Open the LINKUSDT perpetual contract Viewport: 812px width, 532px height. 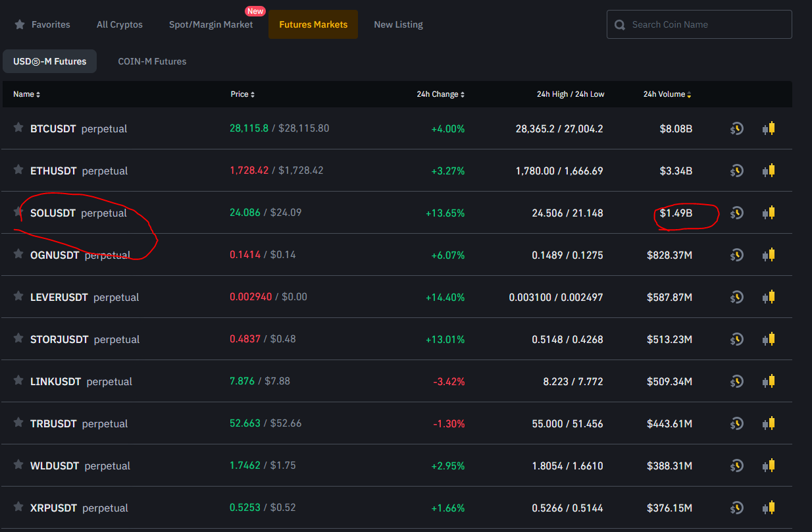pyautogui.click(x=81, y=381)
